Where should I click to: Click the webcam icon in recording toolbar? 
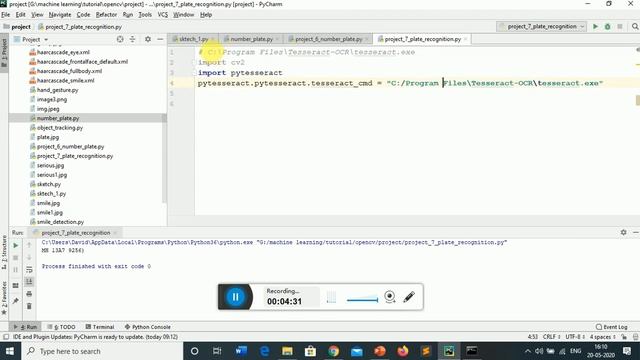[x=390, y=297]
